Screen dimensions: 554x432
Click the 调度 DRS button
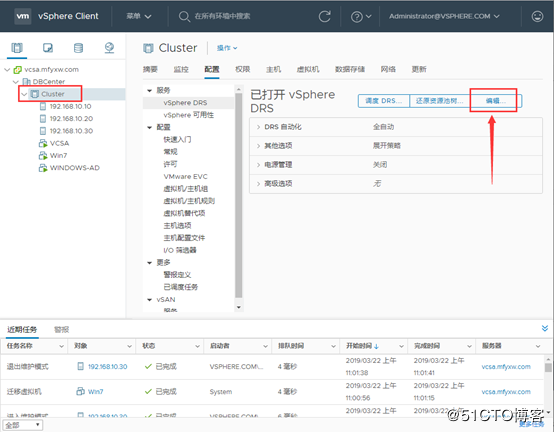384,101
